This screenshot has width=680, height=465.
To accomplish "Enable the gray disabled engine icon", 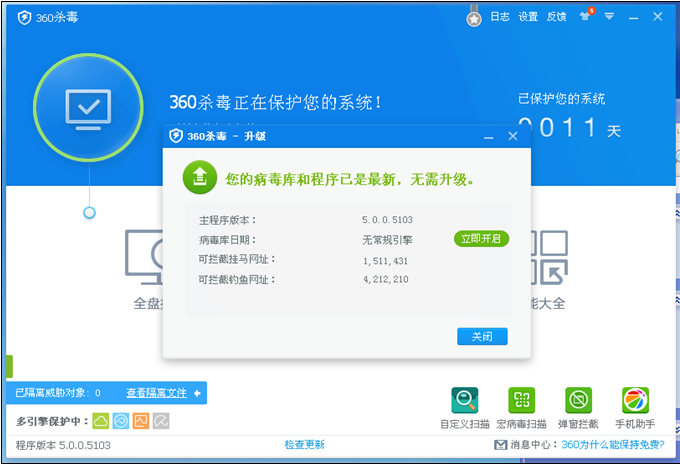I will coord(161,421).
